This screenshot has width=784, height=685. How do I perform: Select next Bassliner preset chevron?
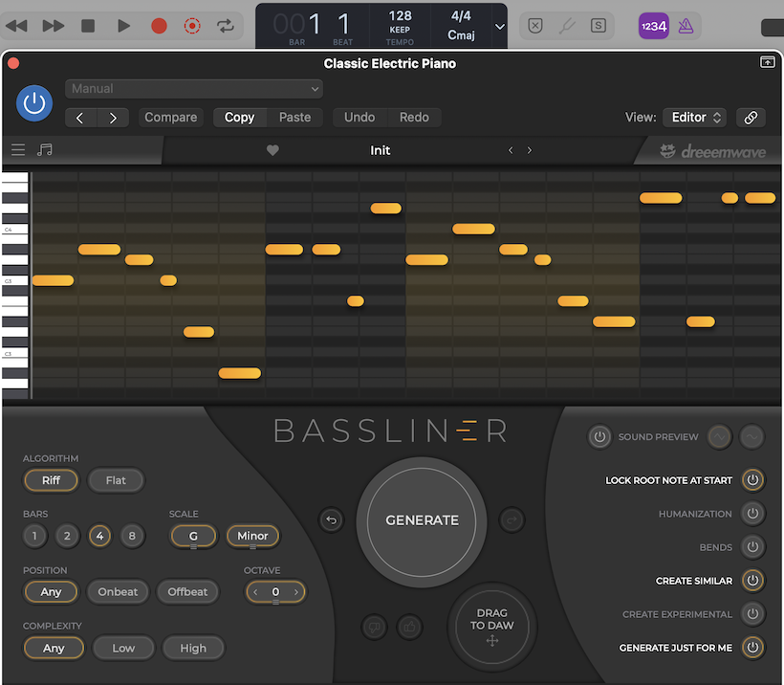[x=530, y=150]
